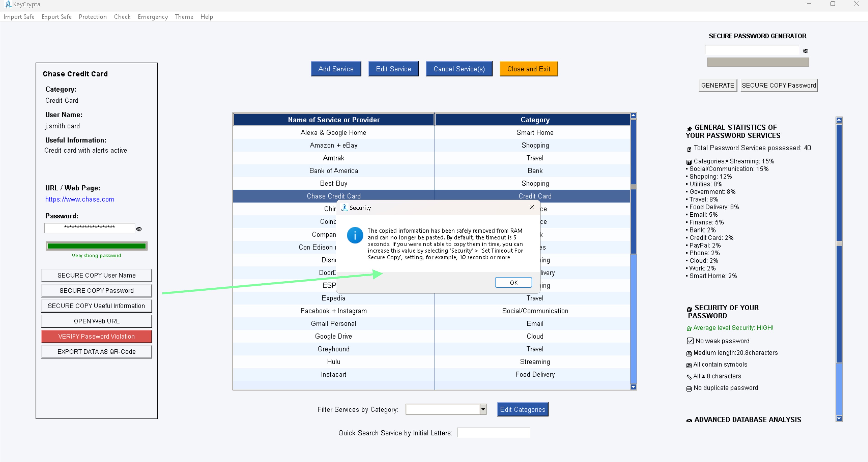Click the Close and Exit button
The width and height of the screenshot is (868, 462).
pyautogui.click(x=529, y=69)
